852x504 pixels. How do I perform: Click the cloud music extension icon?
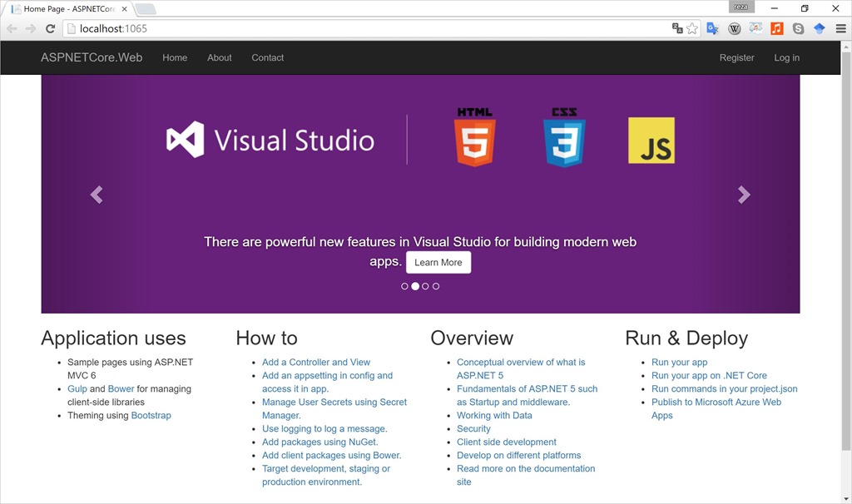[755, 28]
